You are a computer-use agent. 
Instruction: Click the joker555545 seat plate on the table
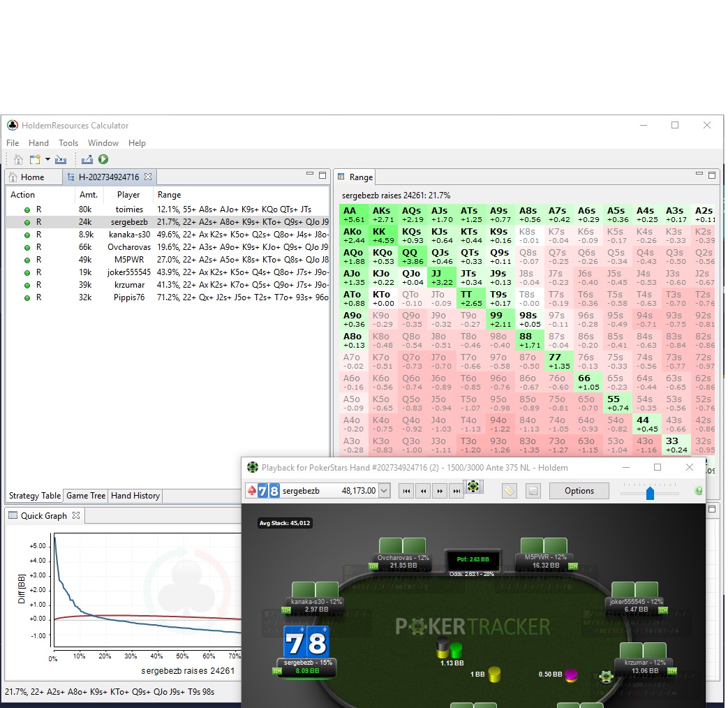click(636, 605)
